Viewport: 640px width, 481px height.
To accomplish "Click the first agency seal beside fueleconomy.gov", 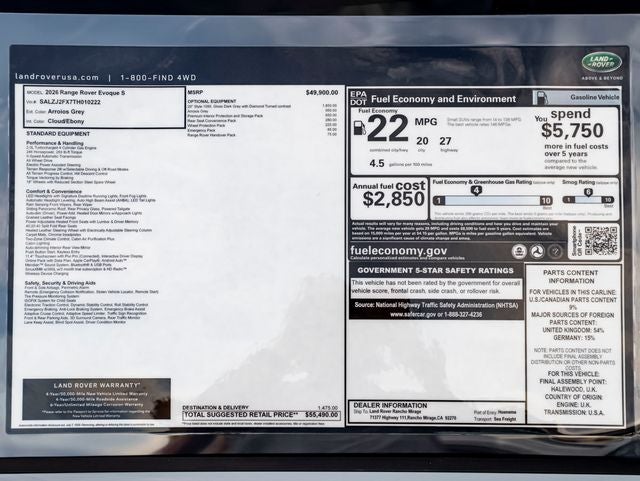I will tap(519, 252).
